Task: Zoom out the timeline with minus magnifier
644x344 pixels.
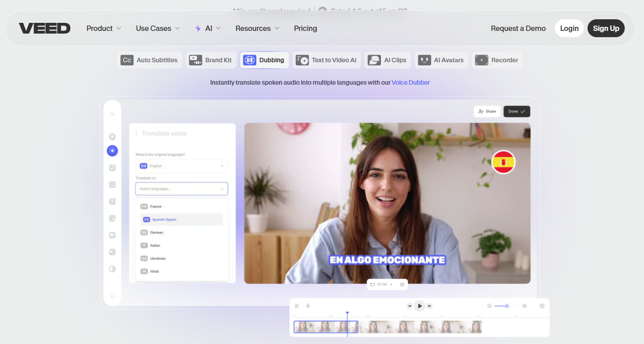Action: click(489, 306)
